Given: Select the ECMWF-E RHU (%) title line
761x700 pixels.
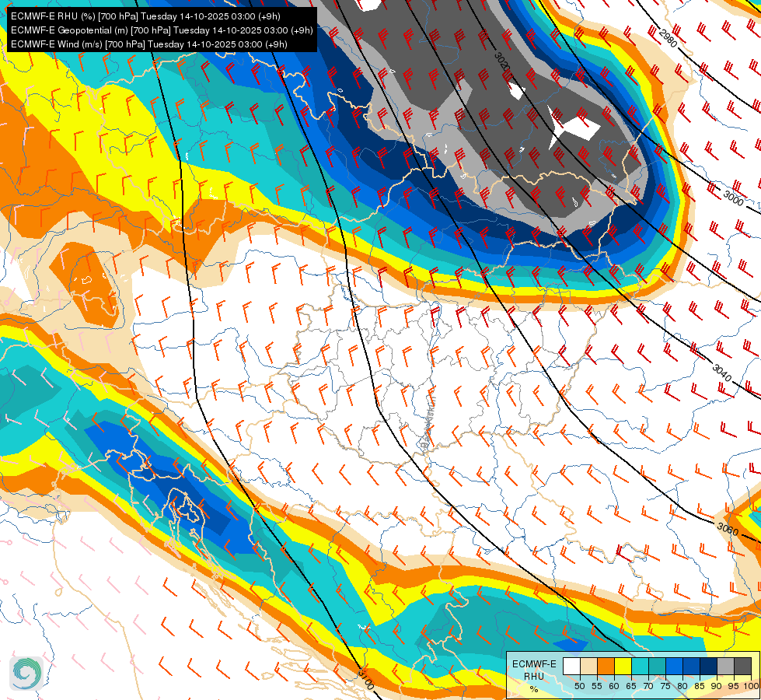Looking at the screenshot, I should coord(145,16).
